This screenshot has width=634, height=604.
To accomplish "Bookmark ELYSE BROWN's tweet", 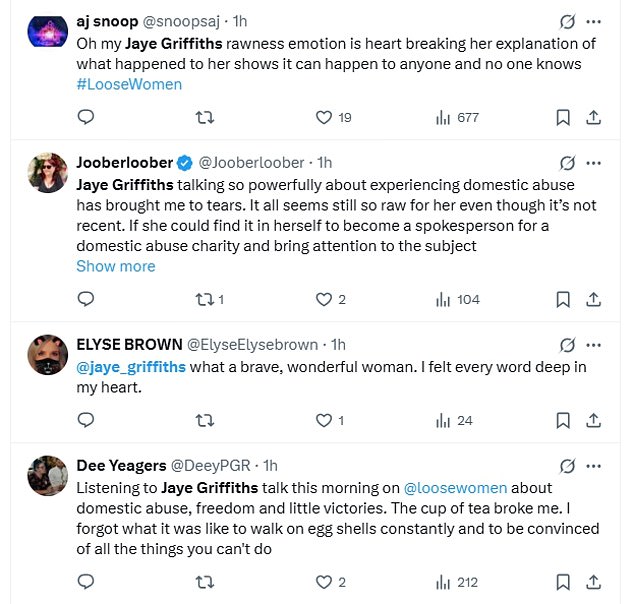I will coord(563,421).
